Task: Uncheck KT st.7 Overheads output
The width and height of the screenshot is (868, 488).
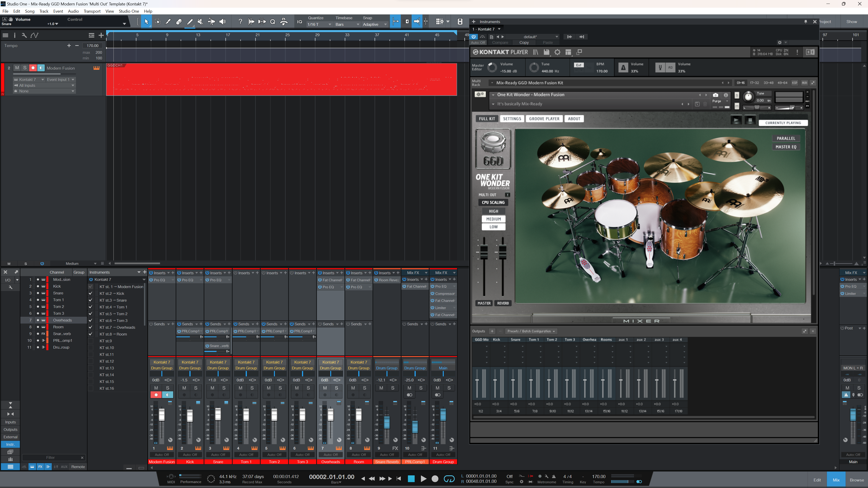Action: [x=91, y=327]
